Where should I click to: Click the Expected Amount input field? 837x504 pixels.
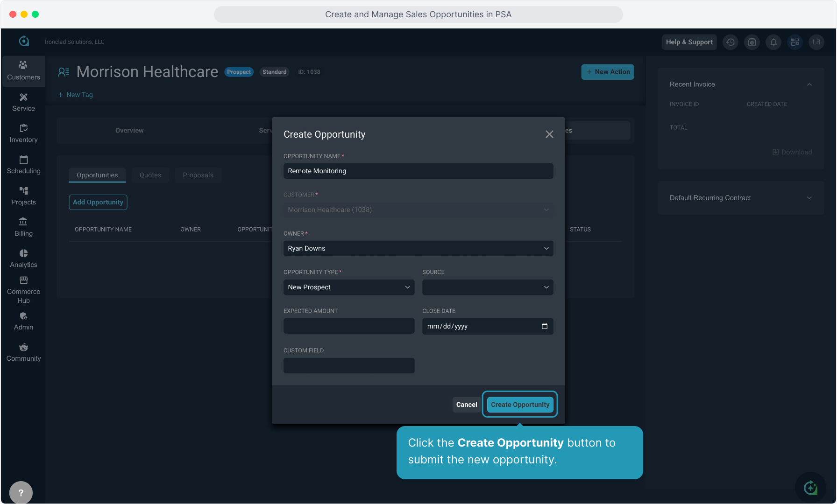[x=348, y=326]
